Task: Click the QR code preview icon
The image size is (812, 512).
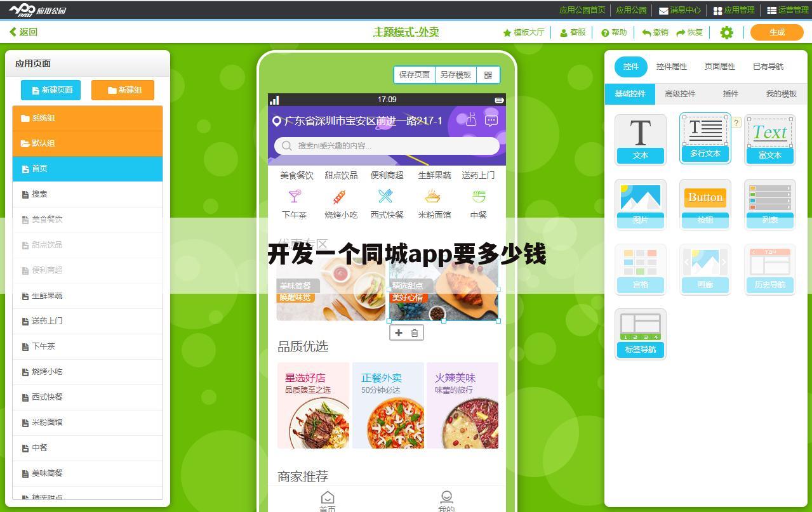Action: tap(488, 75)
